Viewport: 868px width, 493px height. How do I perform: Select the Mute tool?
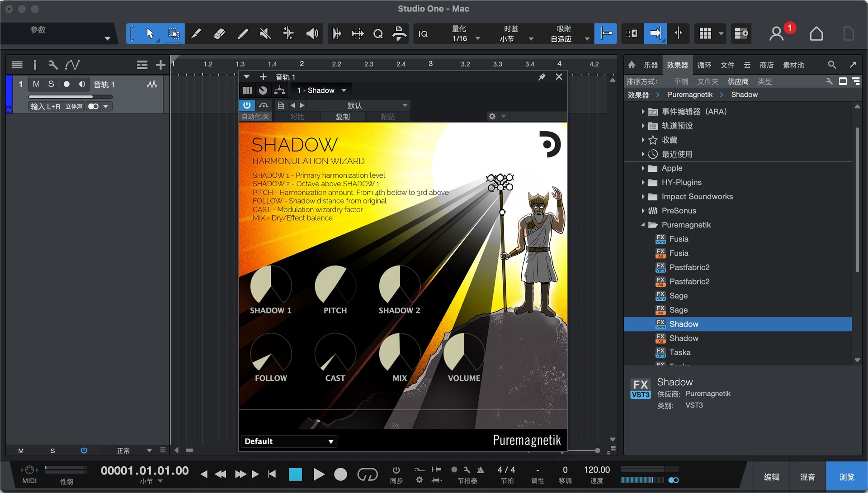click(265, 33)
